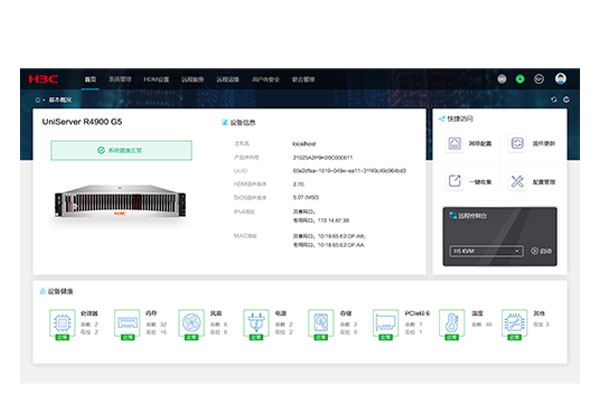The height and width of the screenshot is (400, 600).
Task: Open the HDM设置 menu
Action: [156, 80]
